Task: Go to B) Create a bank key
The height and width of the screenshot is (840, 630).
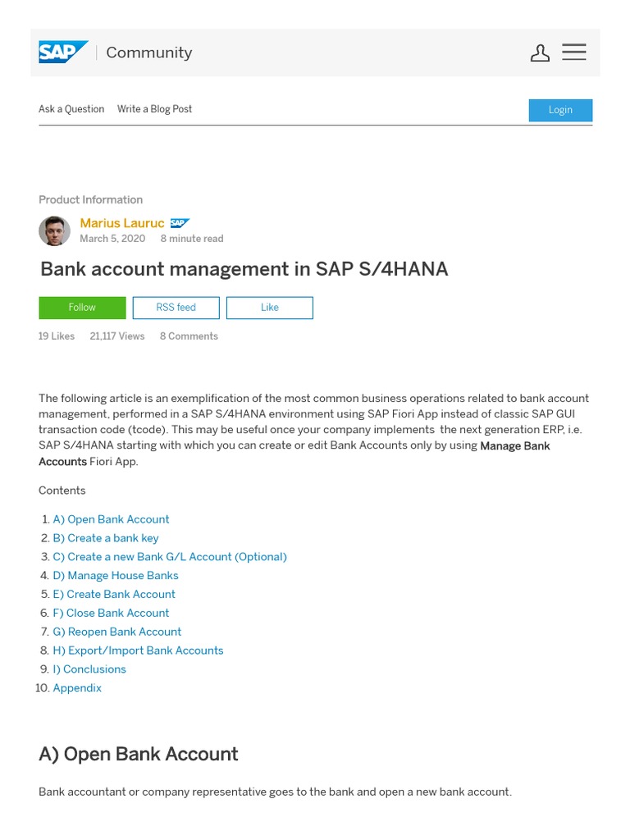Action: [106, 538]
